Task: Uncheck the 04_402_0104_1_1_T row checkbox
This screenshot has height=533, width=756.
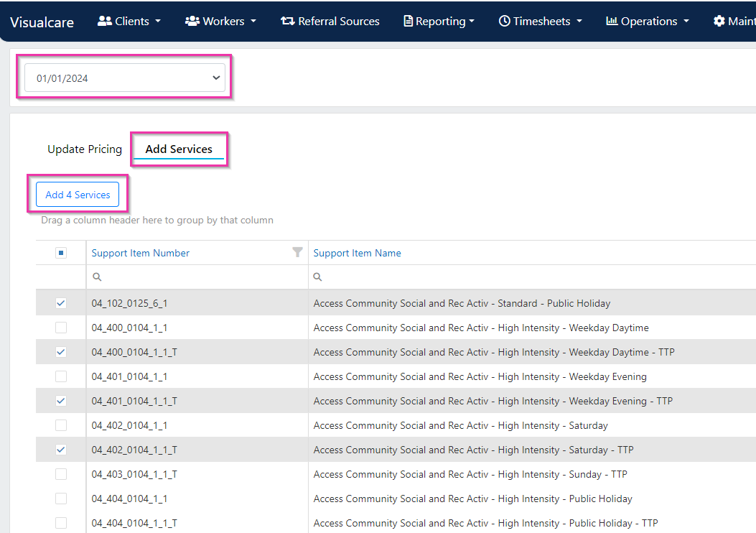Action: [61, 450]
